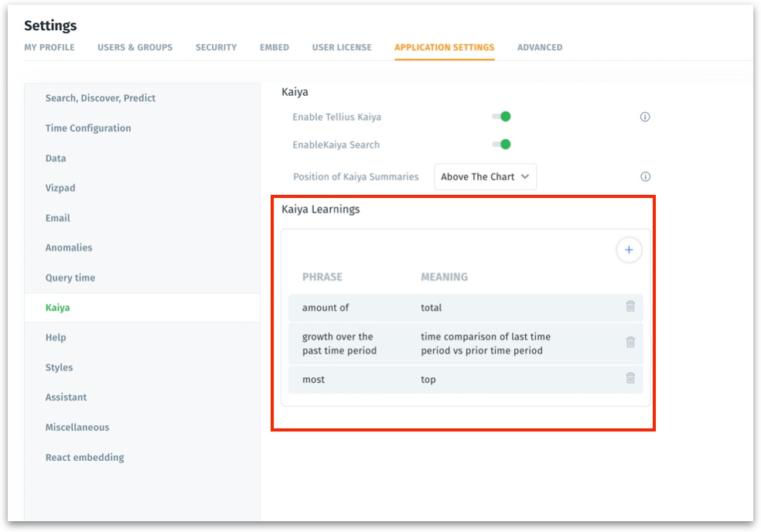Click info icon beside Enable Tellius Kaiya
This screenshot has height=532, width=761.
click(645, 117)
